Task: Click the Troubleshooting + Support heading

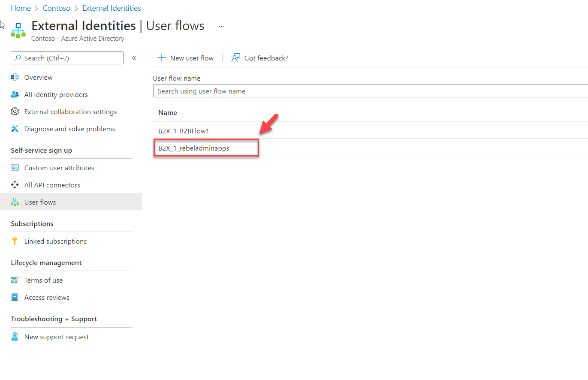Action: (54, 319)
